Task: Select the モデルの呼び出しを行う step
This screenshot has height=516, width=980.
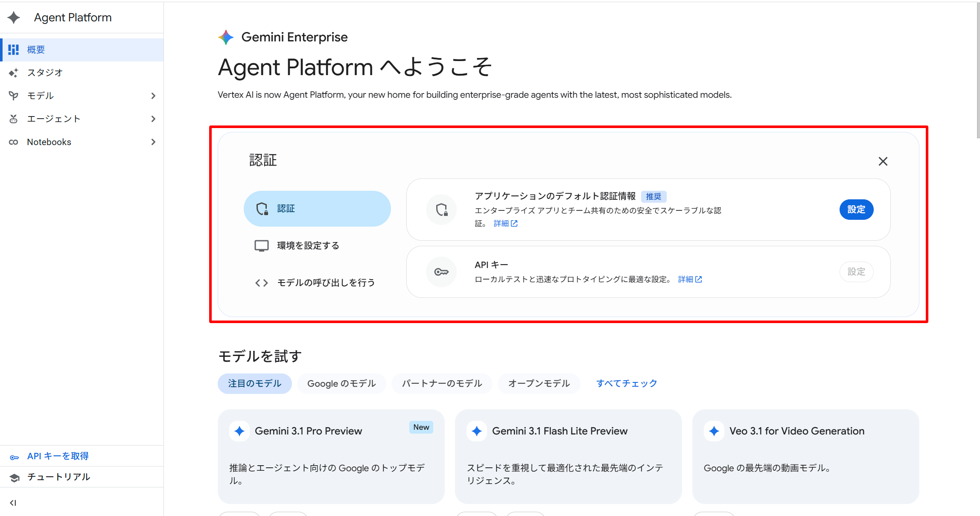Action: point(325,283)
